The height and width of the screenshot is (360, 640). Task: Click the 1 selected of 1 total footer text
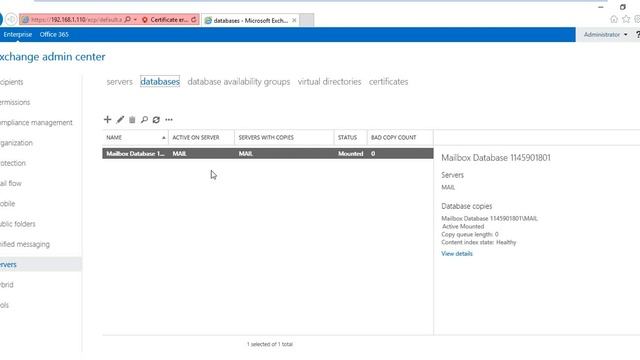[270, 344]
